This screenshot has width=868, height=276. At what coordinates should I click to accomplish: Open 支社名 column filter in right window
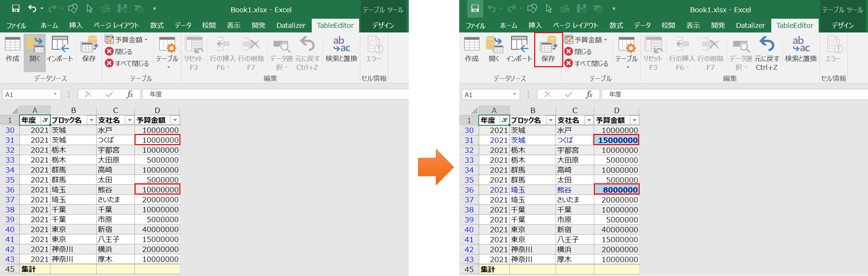pyautogui.click(x=589, y=120)
